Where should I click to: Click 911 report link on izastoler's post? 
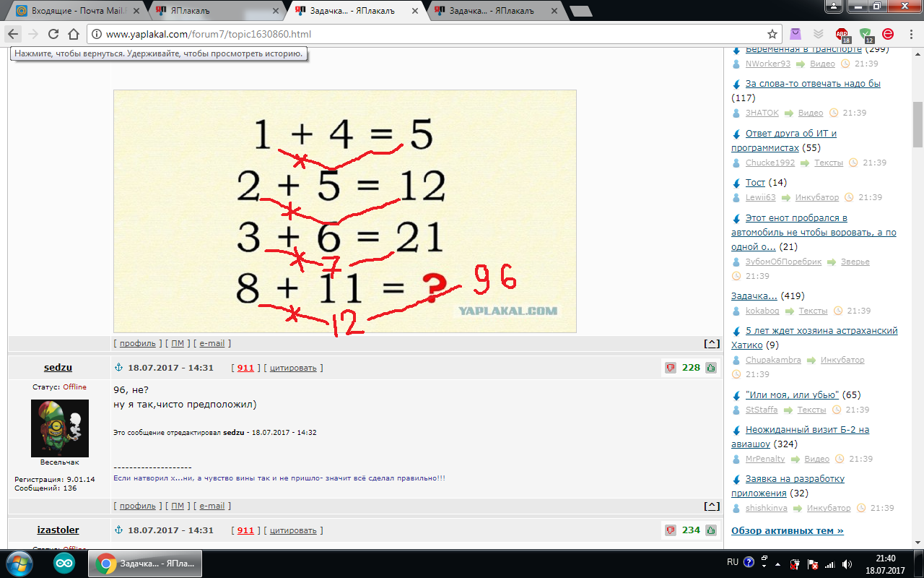point(245,530)
